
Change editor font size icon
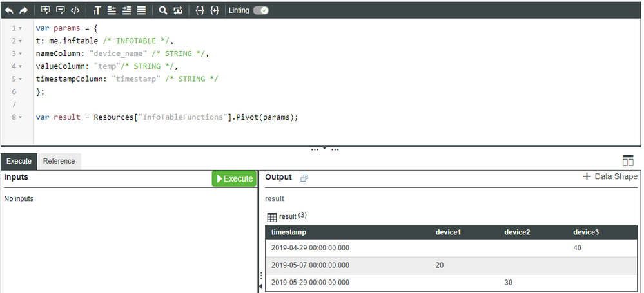(x=97, y=11)
